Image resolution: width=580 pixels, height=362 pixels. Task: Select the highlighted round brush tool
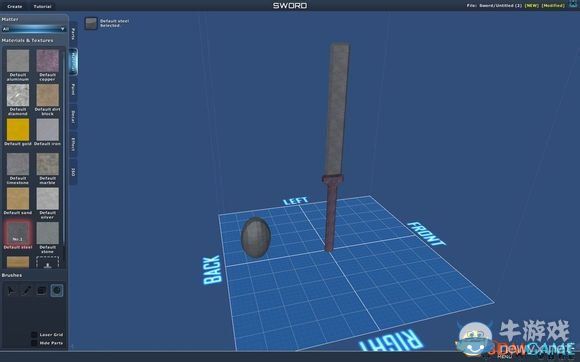(x=57, y=290)
